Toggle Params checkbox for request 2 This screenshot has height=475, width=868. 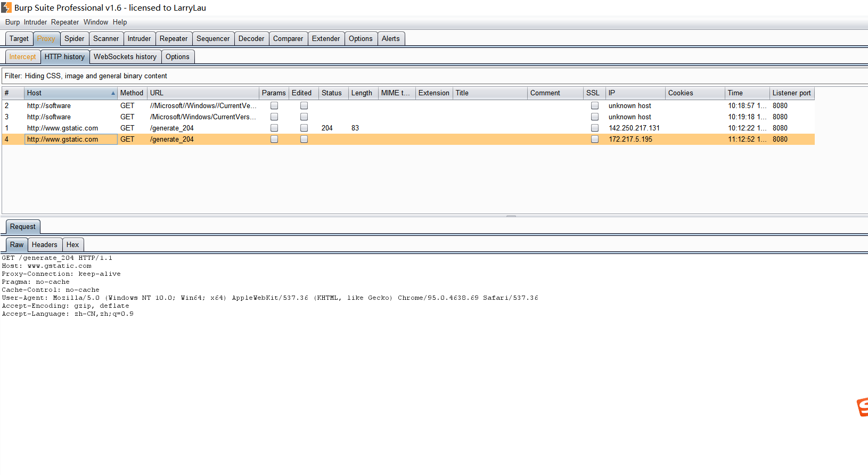point(274,105)
